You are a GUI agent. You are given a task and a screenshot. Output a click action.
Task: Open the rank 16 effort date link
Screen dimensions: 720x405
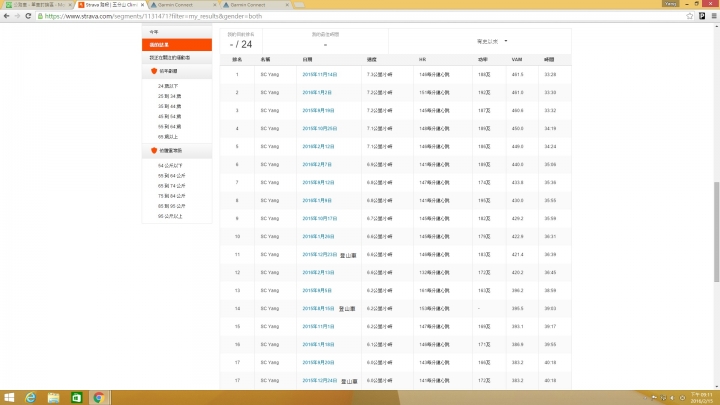click(x=318, y=344)
